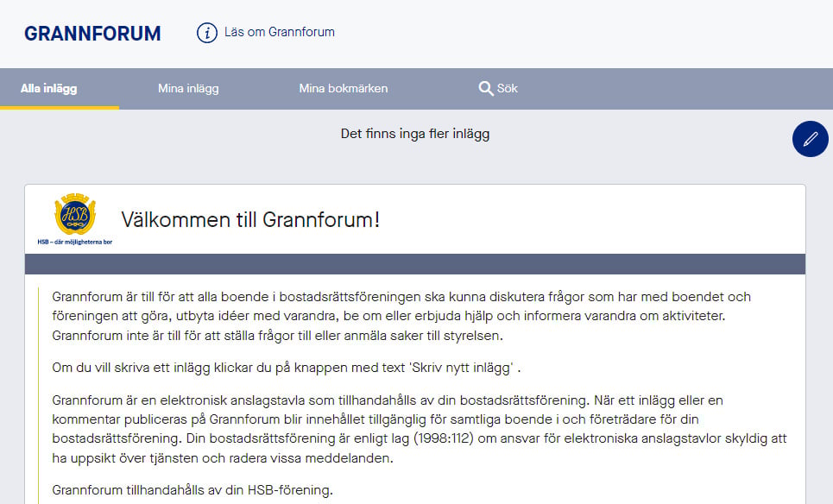Switch to the 'Alla inlägg' tab
Screen dimensions: 833x504
pyautogui.click(x=49, y=88)
